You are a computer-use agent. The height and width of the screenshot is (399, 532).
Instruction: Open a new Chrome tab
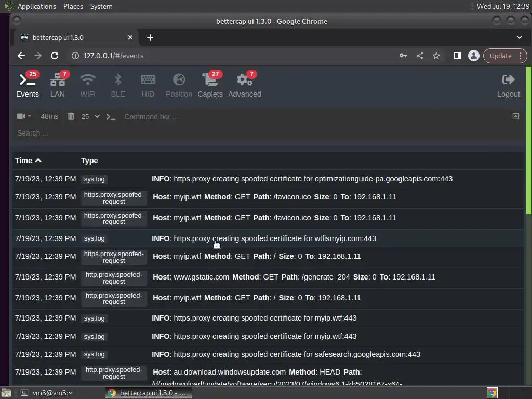point(150,37)
